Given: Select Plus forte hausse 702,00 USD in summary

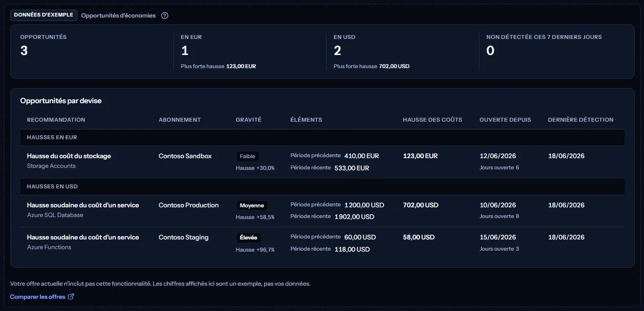Looking at the screenshot, I should click(x=371, y=66).
